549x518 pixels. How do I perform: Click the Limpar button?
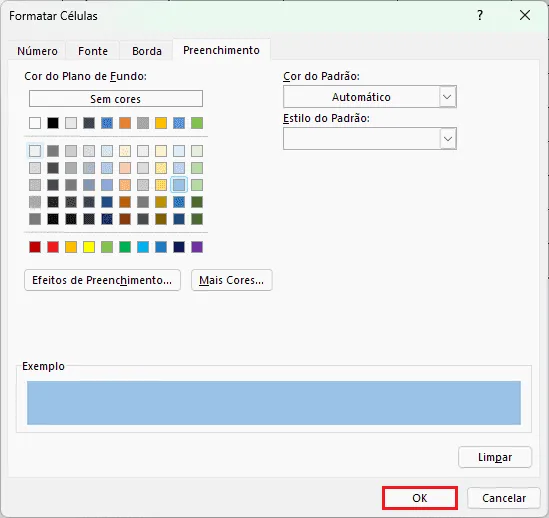[x=495, y=457]
